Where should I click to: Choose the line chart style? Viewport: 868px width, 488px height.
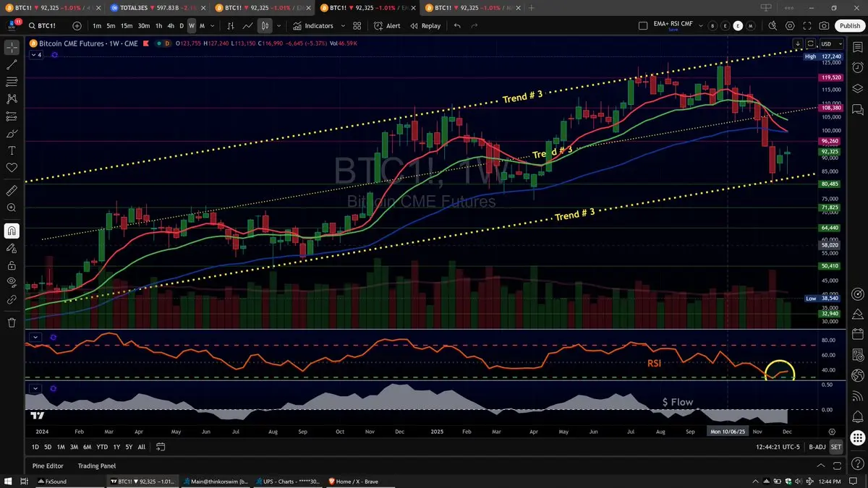coord(247,25)
